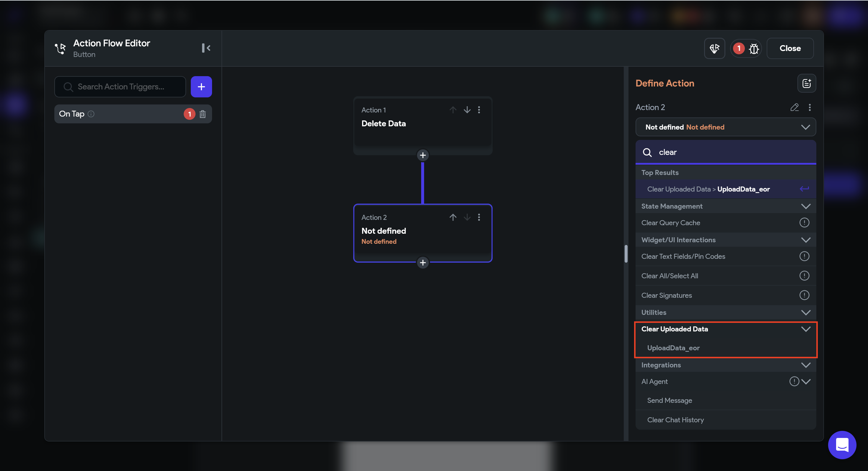Rename Action 2 with pencil icon

(794, 107)
